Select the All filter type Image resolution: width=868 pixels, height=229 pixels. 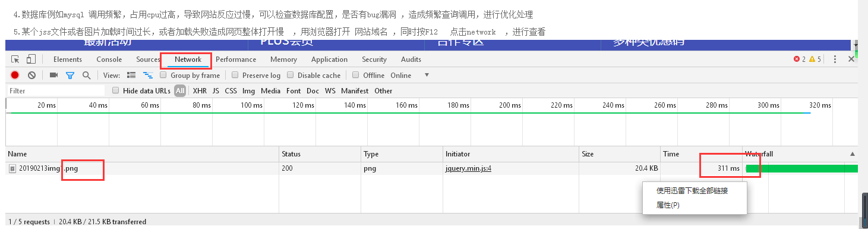tap(180, 91)
